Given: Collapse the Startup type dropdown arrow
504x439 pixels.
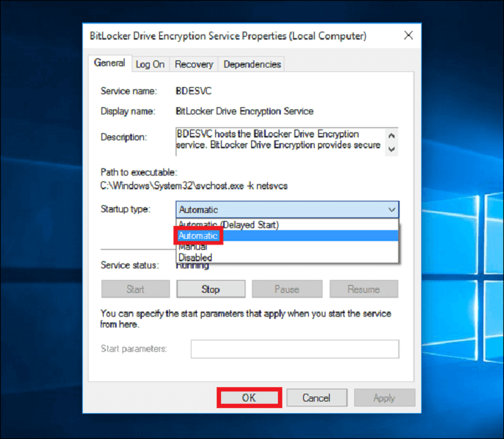Looking at the screenshot, I should pyautogui.click(x=391, y=209).
